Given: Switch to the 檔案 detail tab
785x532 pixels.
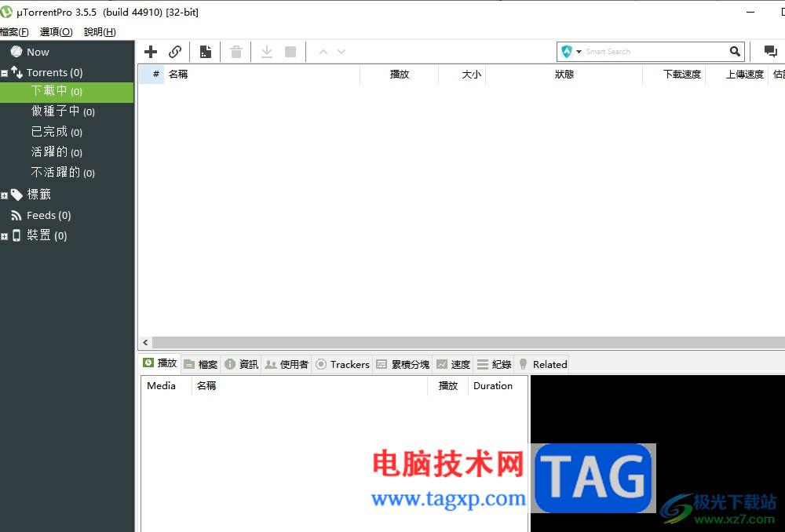Looking at the screenshot, I should coord(201,364).
